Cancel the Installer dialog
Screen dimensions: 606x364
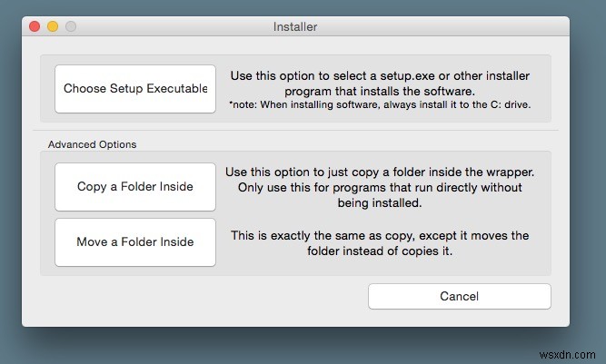pos(459,296)
